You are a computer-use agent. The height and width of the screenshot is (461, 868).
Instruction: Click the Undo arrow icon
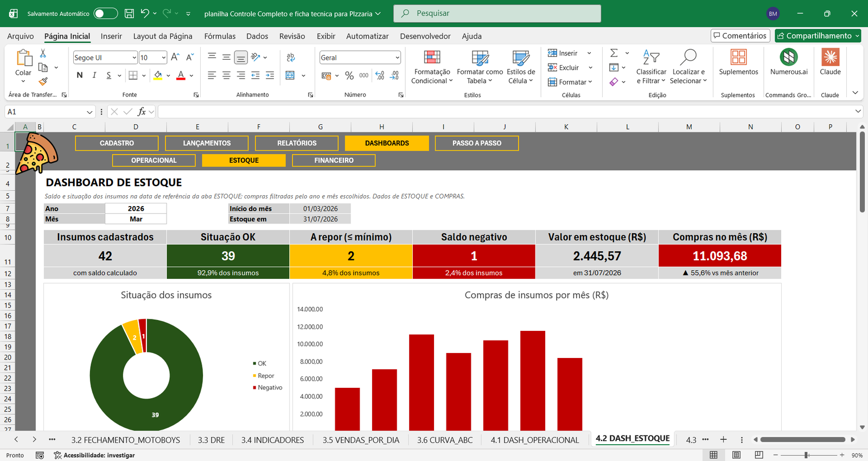(144, 14)
